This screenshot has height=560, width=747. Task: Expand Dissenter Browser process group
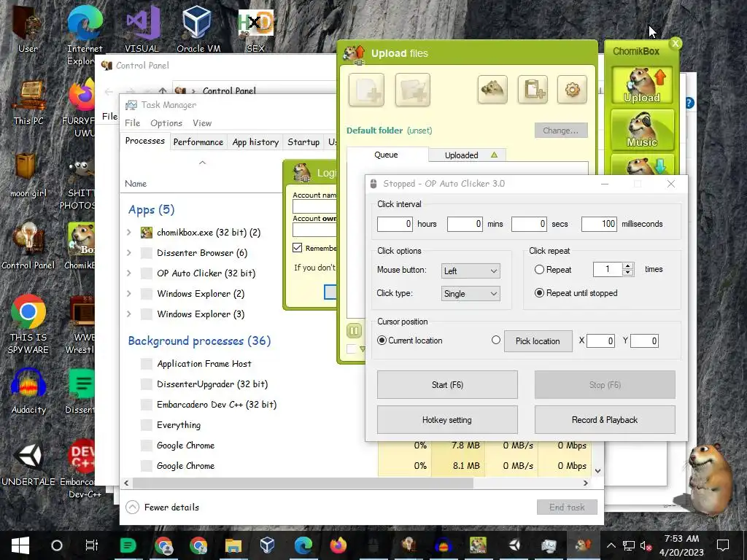point(129,253)
